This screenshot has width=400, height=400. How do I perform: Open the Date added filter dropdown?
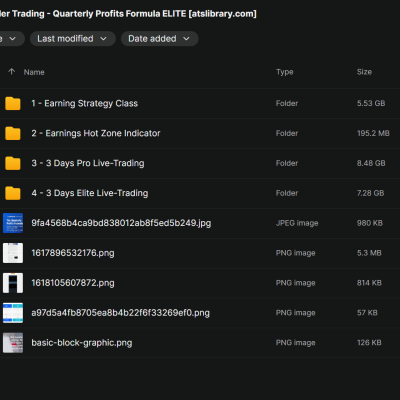click(x=159, y=39)
